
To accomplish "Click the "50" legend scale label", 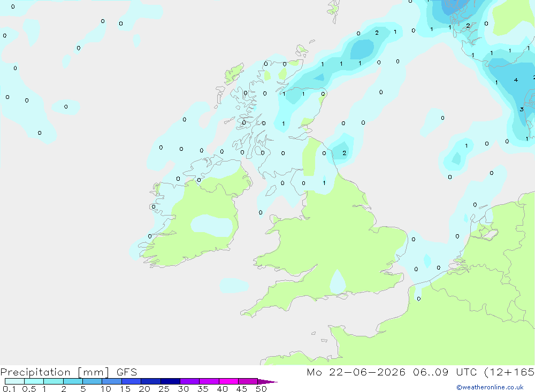I will pyautogui.click(x=261, y=389).
